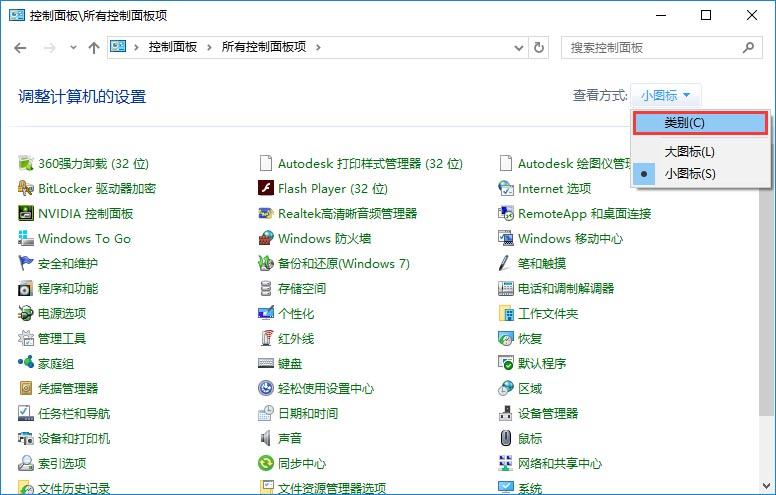Open the recent locations arrow
Screen dimensions: 776x495
[x=73, y=48]
